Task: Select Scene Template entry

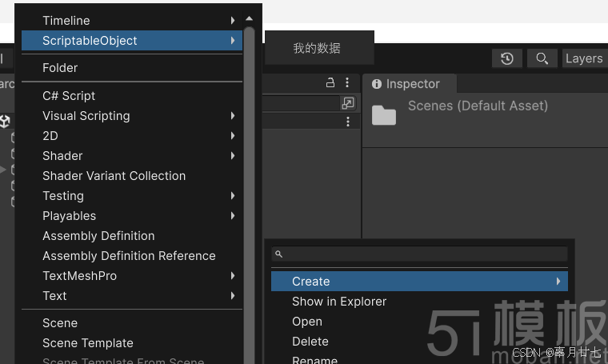Action: [132, 343]
